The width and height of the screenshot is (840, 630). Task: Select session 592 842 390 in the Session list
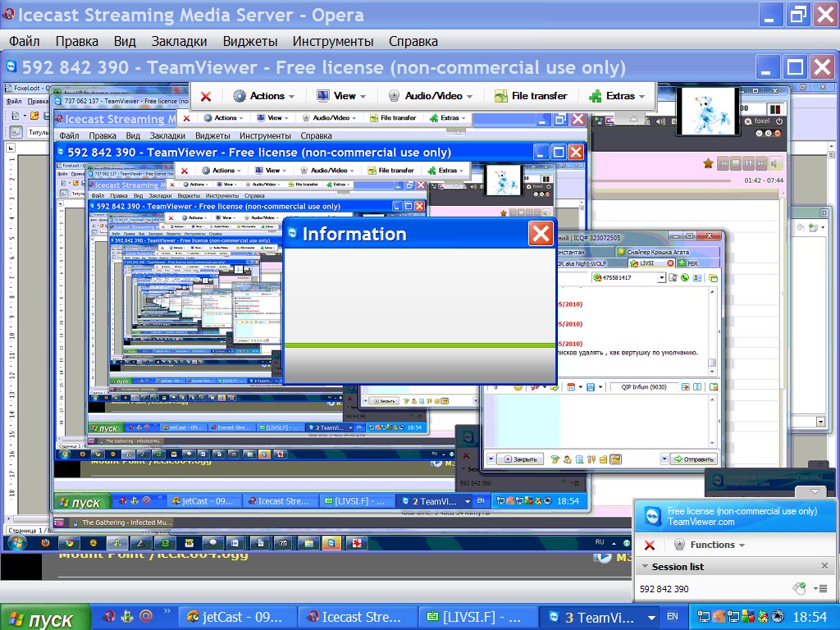(x=664, y=589)
